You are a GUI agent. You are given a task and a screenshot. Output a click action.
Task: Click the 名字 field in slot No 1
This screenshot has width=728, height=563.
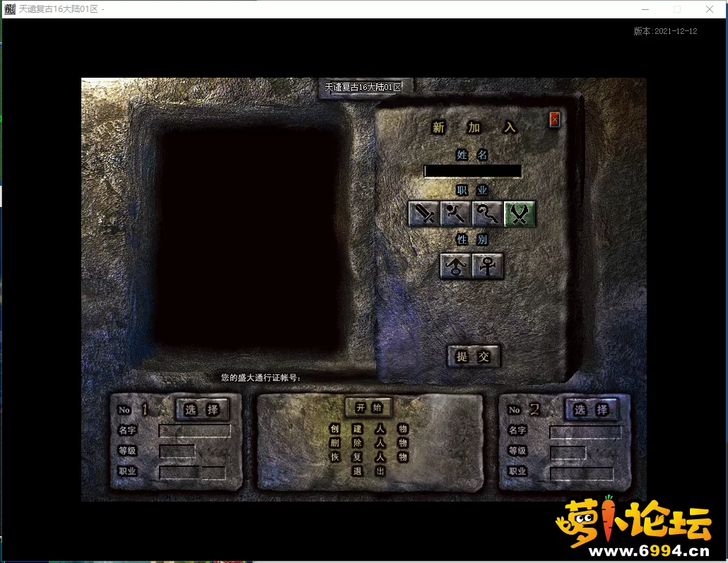(x=194, y=431)
